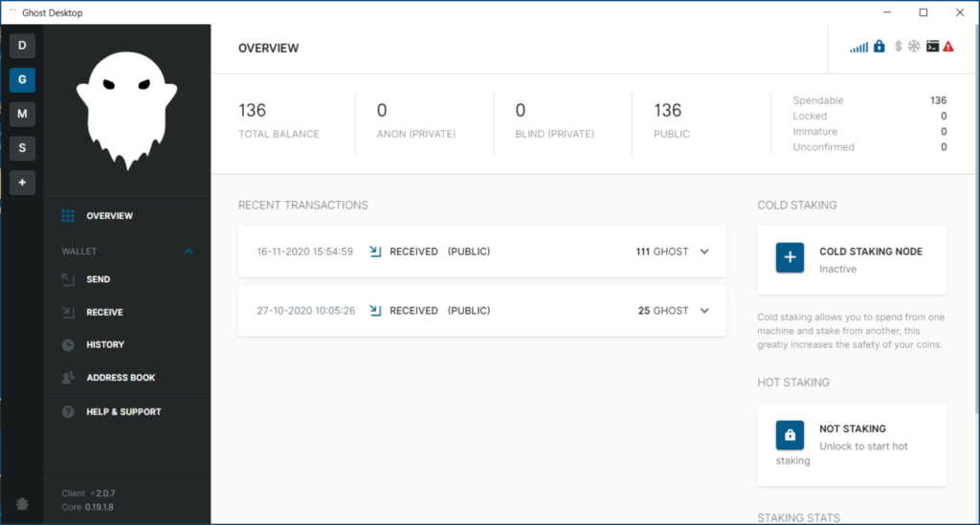Viewport: 980px width, 525px height.
Task: Click the snowflake cold staking icon
Action: click(x=914, y=46)
